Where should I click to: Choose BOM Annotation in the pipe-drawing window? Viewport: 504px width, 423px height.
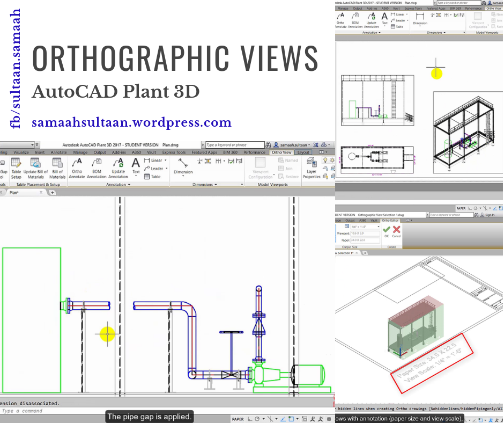(x=97, y=168)
